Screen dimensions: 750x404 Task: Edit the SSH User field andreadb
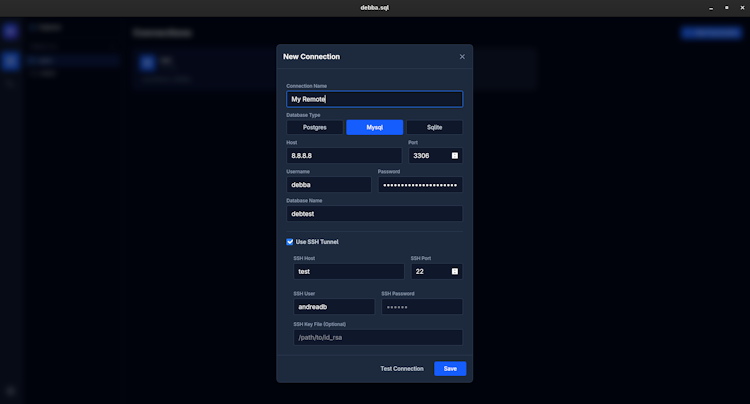[x=334, y=306]
